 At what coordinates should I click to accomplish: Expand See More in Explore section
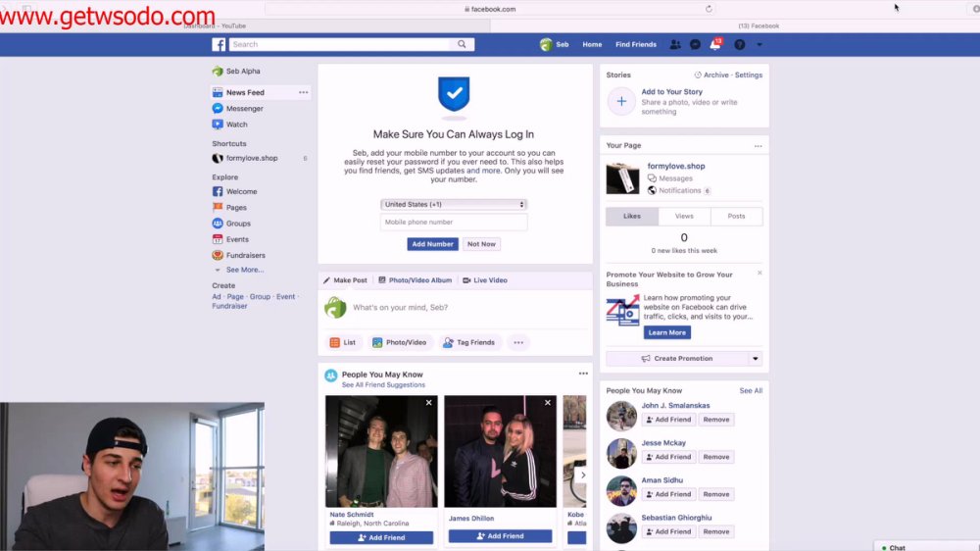(x=244, y=270)
